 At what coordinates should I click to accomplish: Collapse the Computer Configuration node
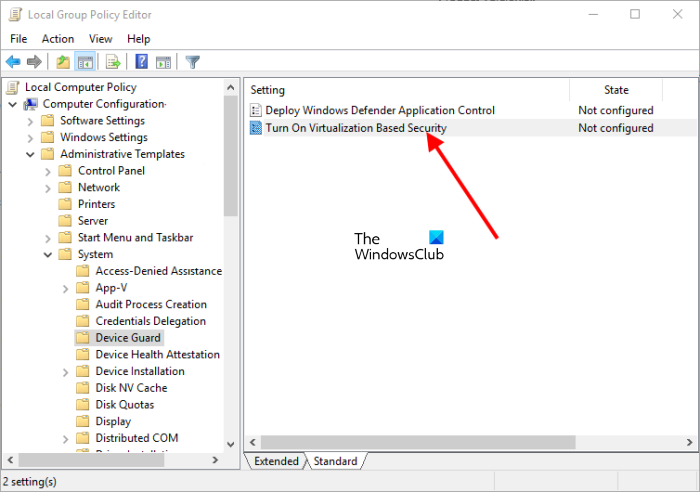12,104
